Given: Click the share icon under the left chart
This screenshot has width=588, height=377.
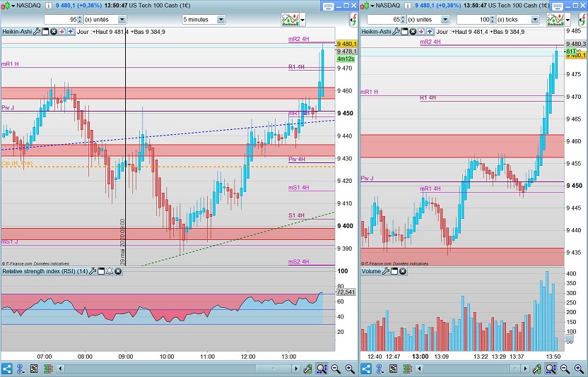Looking at the screenshot, I should [7, 369].
